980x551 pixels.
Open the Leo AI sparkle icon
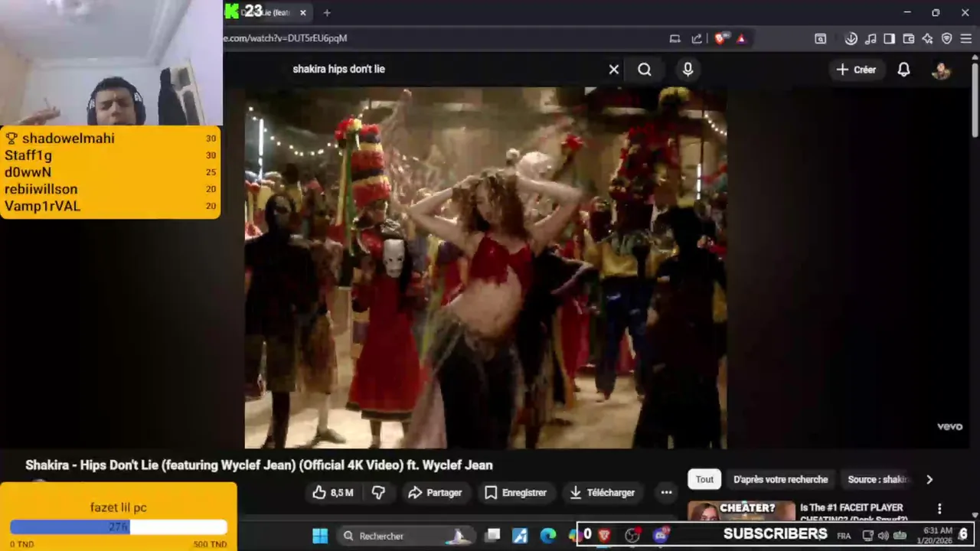tap(927, 38)
